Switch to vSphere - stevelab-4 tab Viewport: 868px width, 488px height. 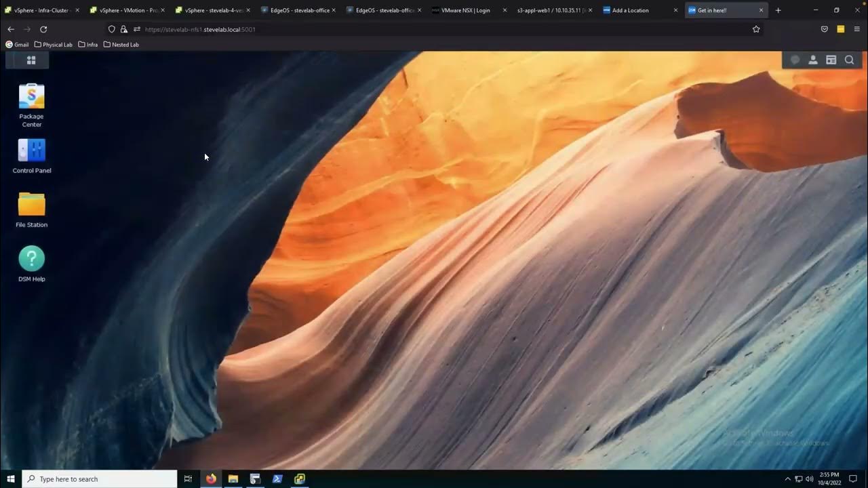point(213,10)
